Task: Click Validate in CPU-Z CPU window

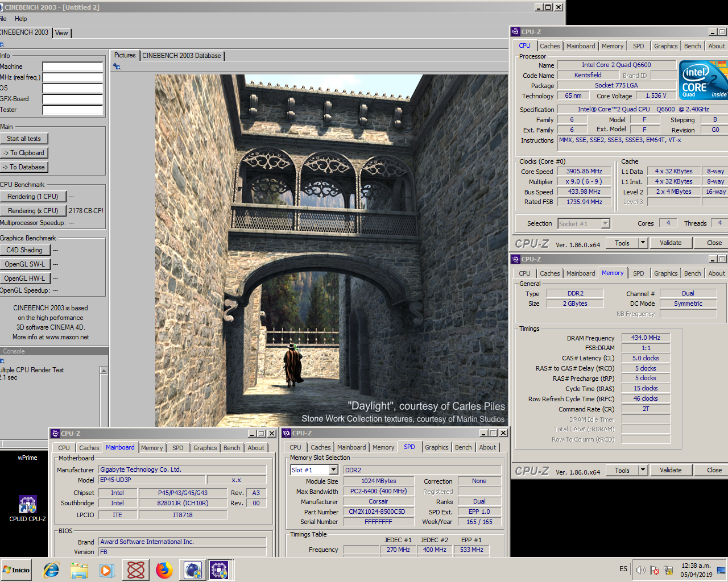Action: [x=671, y=243]
